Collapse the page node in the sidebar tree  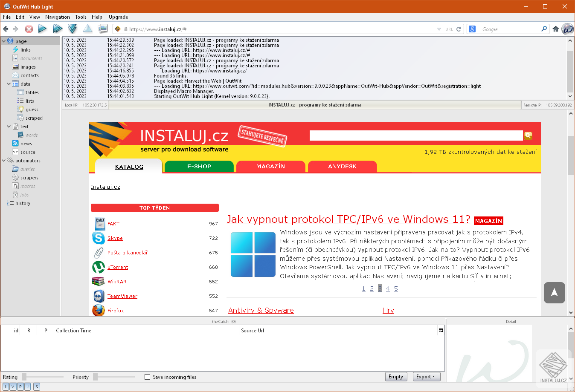[4, 41]
